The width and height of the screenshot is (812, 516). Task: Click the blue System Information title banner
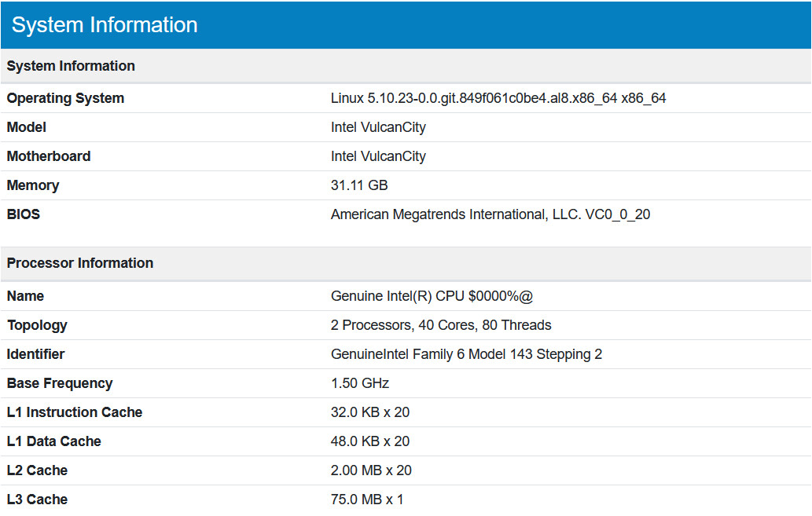(105, 25)
